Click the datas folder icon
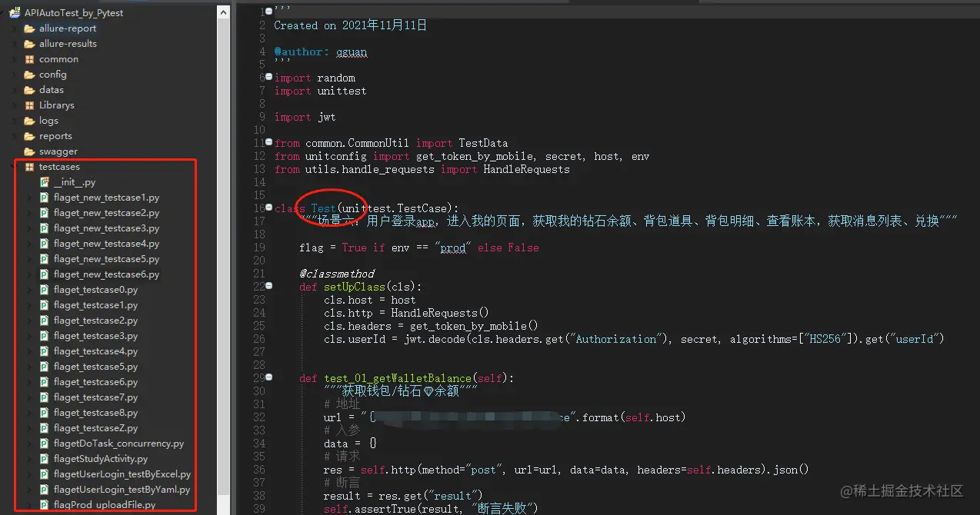 29,90
